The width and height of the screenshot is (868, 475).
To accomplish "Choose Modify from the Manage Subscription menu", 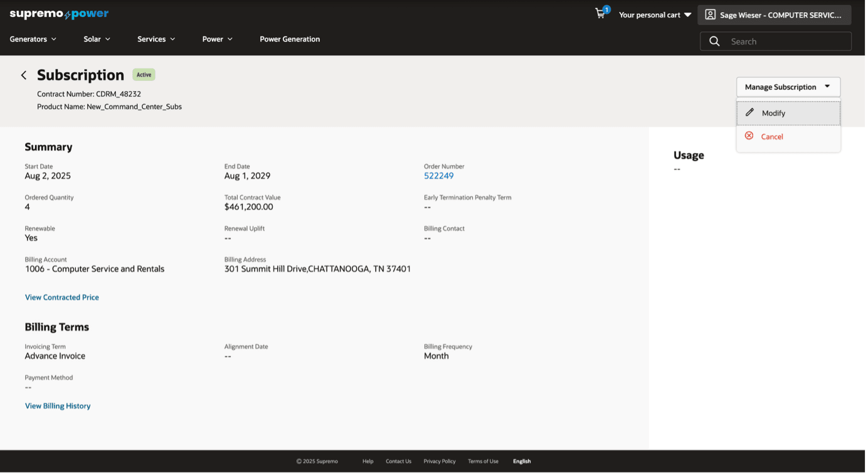I will (788, 113).
